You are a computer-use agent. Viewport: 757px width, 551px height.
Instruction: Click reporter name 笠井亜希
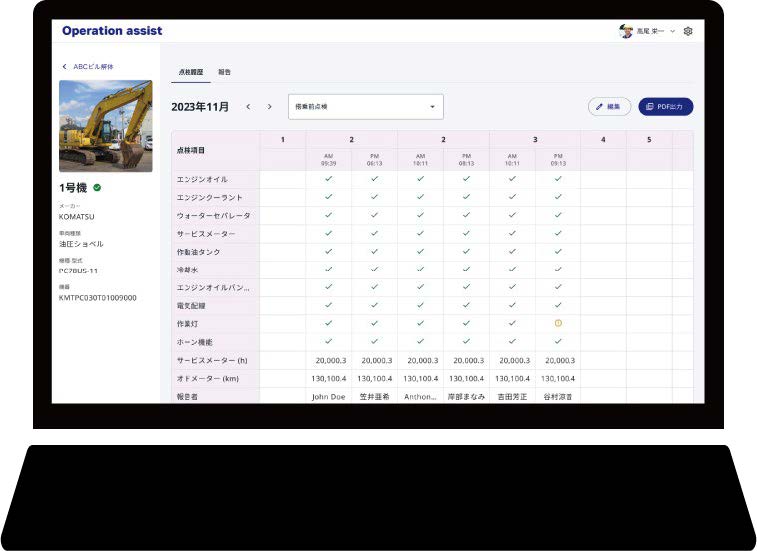375,396
